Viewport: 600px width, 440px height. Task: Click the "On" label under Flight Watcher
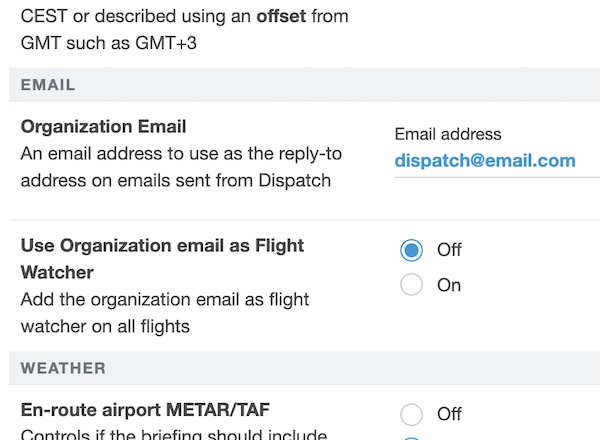point(449,285)
